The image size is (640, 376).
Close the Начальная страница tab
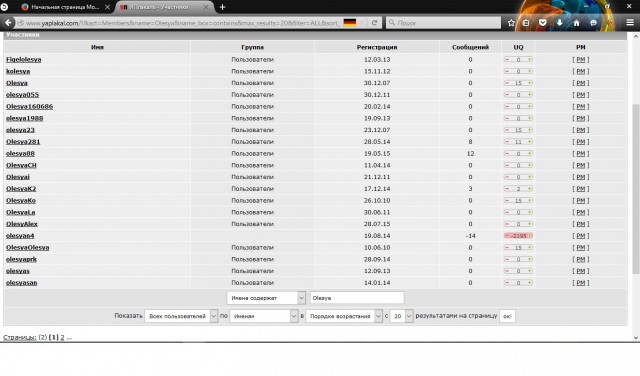click(x=107, y=7)
